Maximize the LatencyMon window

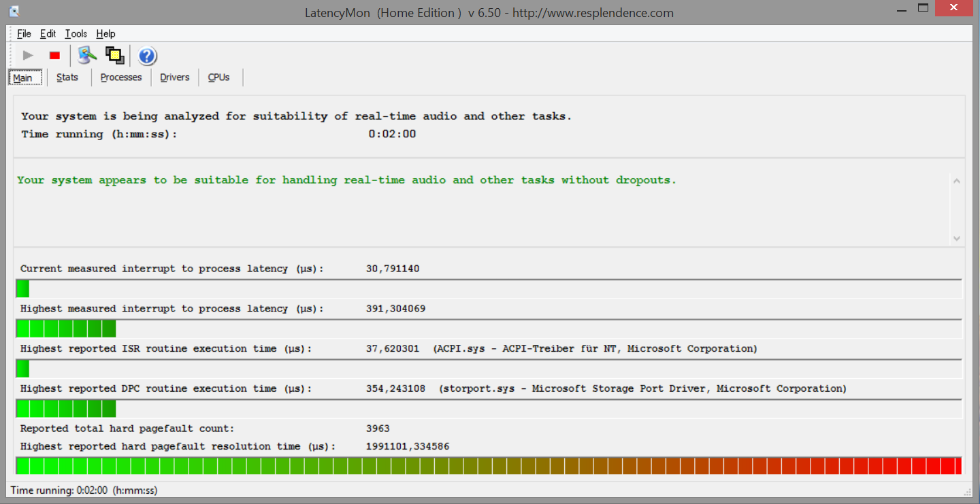pos(923,9)
